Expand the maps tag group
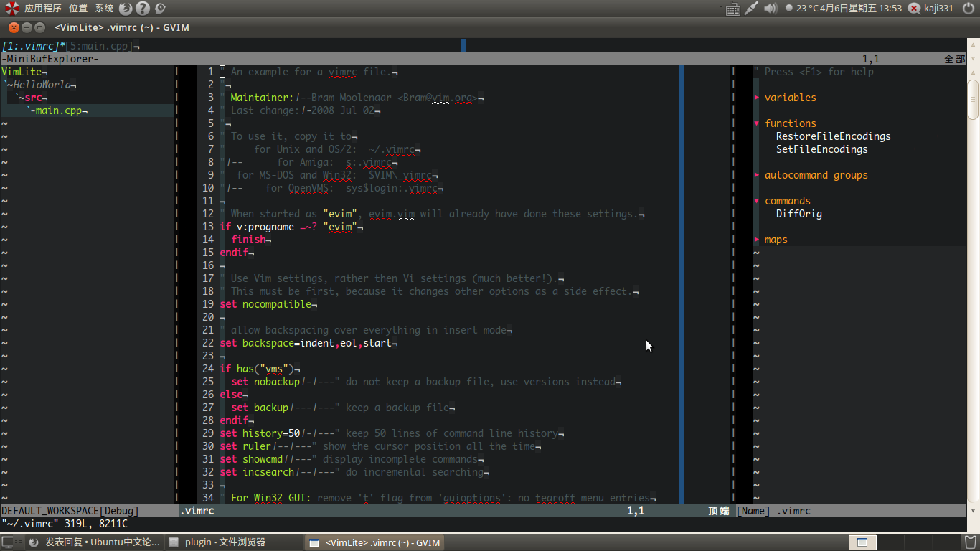Viewport: 980px width, 551px height. pyautogui.click(x=757, y=240)
